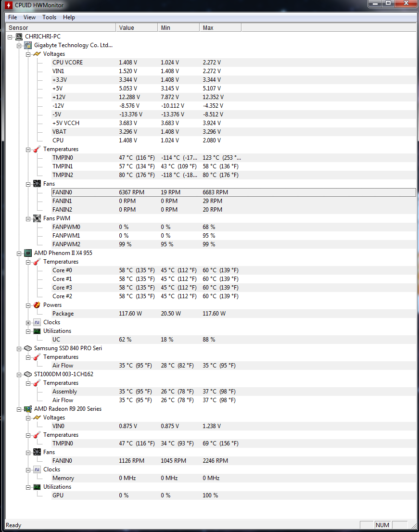
Task: Click the Phenom Temperatures thermometer icon
Action: pos(37,262)
